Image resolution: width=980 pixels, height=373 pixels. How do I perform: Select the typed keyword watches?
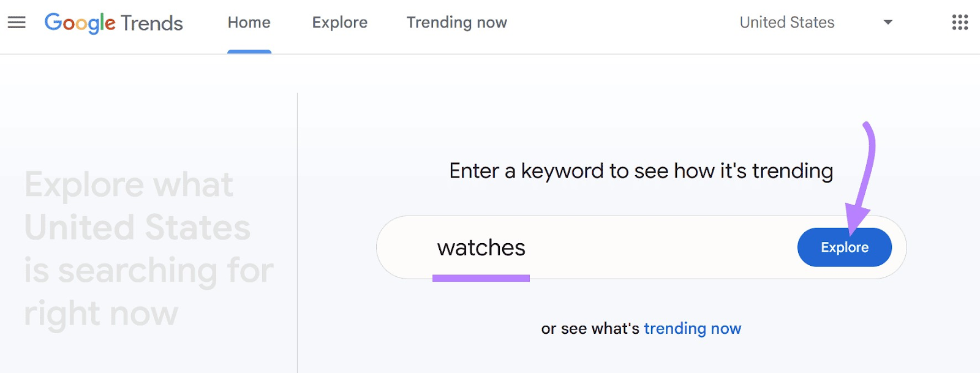pyautogui.click(x=481, y=247)
